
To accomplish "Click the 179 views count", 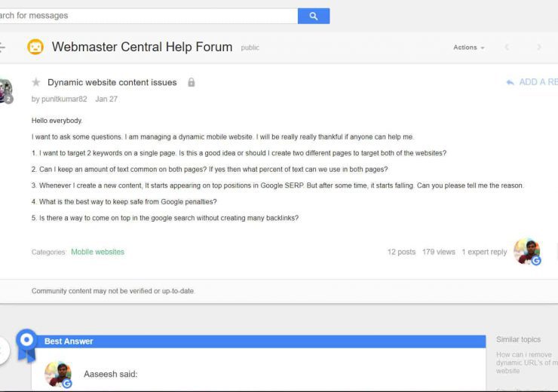I will point(438,252).
